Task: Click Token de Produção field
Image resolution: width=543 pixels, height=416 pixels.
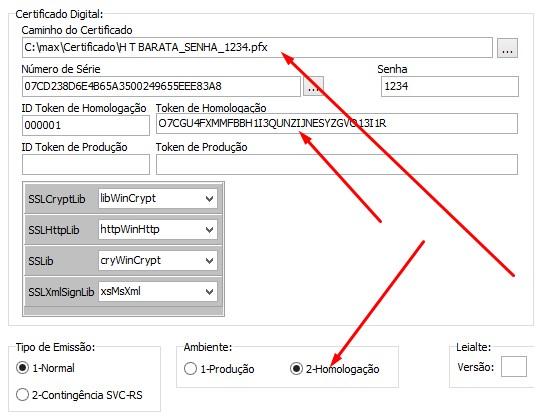Action: click(337, 164)
